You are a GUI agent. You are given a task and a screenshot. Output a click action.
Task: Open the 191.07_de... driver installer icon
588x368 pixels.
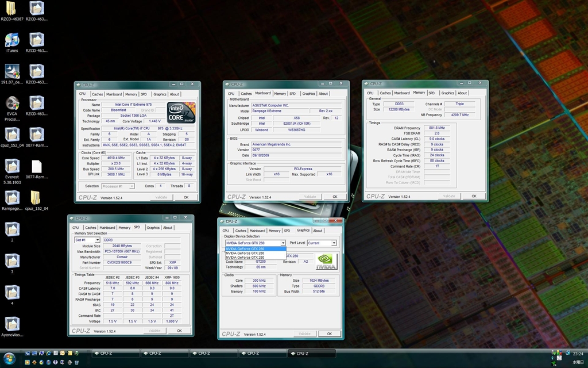coord(12,71)
